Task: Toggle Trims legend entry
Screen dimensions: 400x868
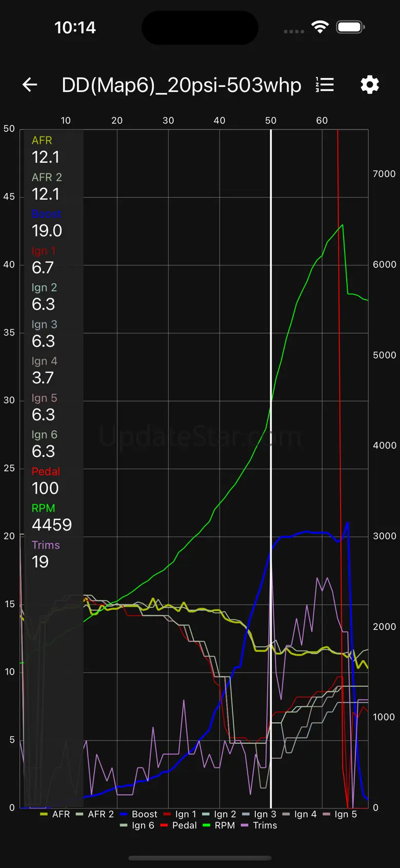Action: pos(259,825)
